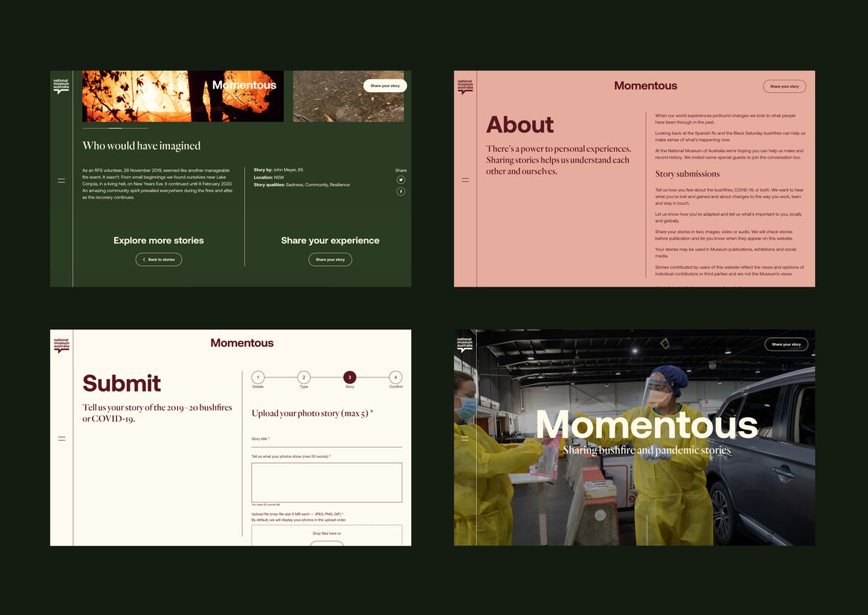Viewport: 868px width, 615px height.
Task: Select active step 3 Story
Action: (x=349, y=377)
